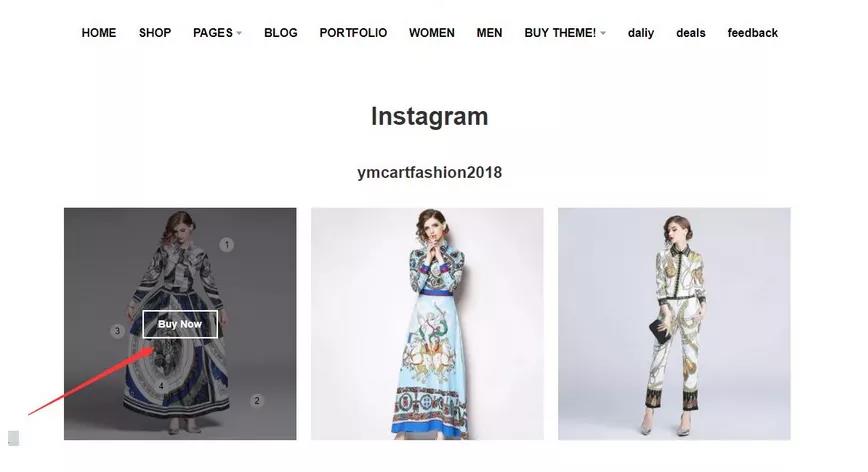
Task: Open the white chain-print pantsuit photo
Action: tap(674, 324)
